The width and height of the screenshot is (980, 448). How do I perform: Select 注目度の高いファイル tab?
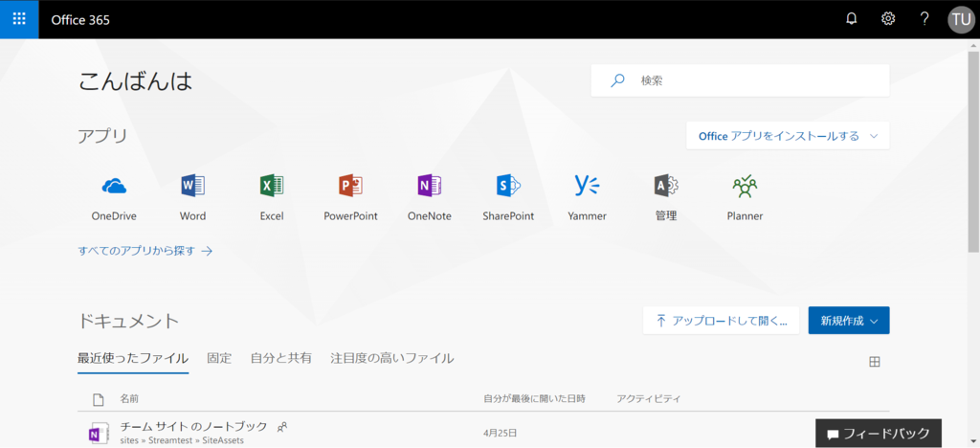(x=391, y=359)
